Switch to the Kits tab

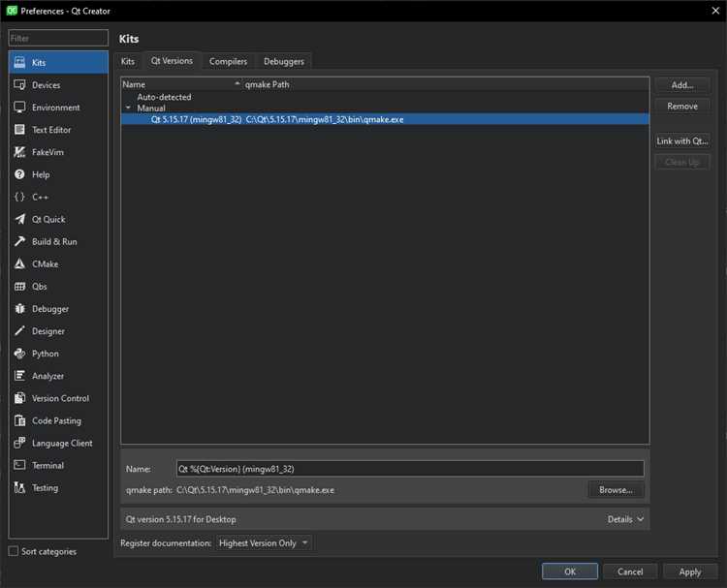pyautogui.click(x=128, y=61)
